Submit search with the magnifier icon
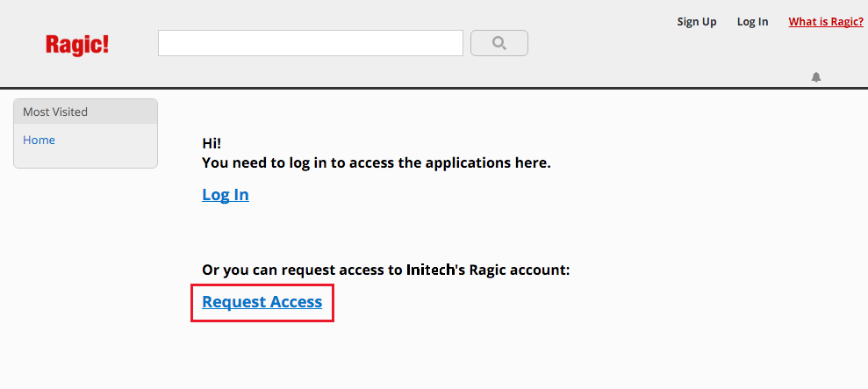Screen dimensions: 868x389 pos(499,43)
